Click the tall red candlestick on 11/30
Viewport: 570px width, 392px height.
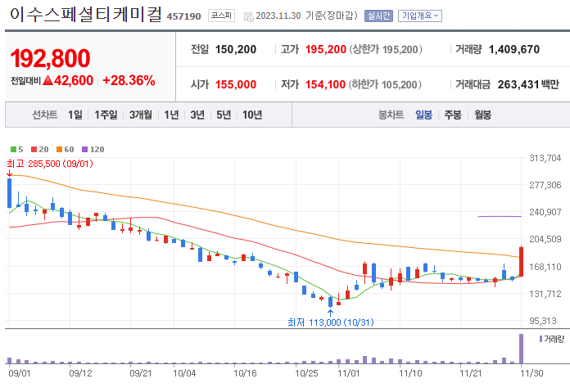coord(521,262)
